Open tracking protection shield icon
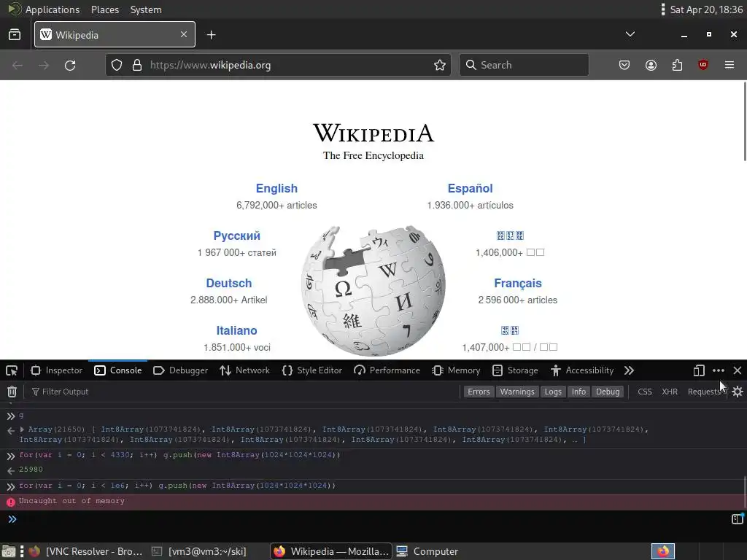Image resolution: width=747 pixels, height=560 pixels. click(x=117, y=65)
